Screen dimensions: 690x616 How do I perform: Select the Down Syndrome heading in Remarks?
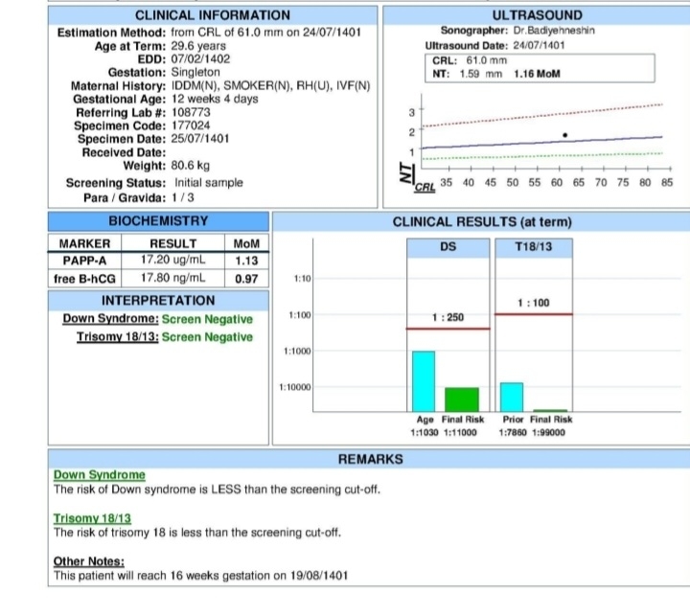tap(100, 475)
